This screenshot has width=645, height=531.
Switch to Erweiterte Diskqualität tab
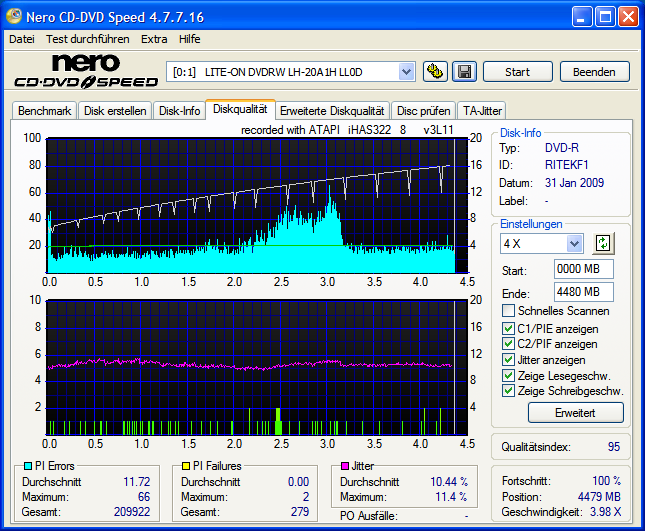coord(332,111)
